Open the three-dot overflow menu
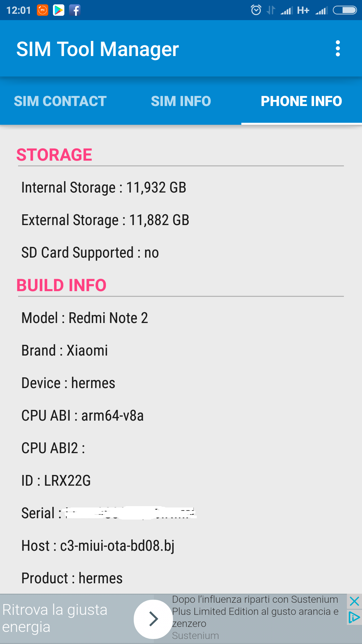 click(x=338, y=49)
